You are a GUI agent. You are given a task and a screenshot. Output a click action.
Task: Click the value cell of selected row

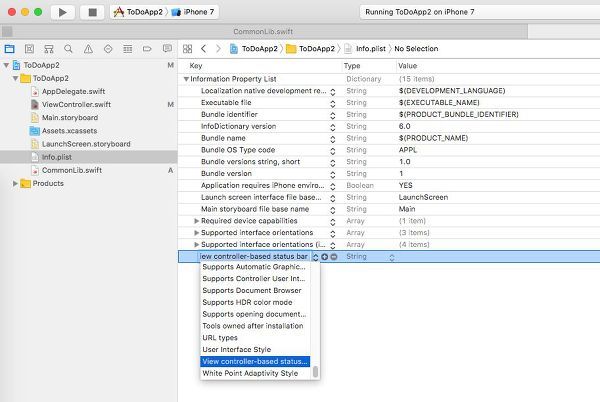[x=499, y=257]
